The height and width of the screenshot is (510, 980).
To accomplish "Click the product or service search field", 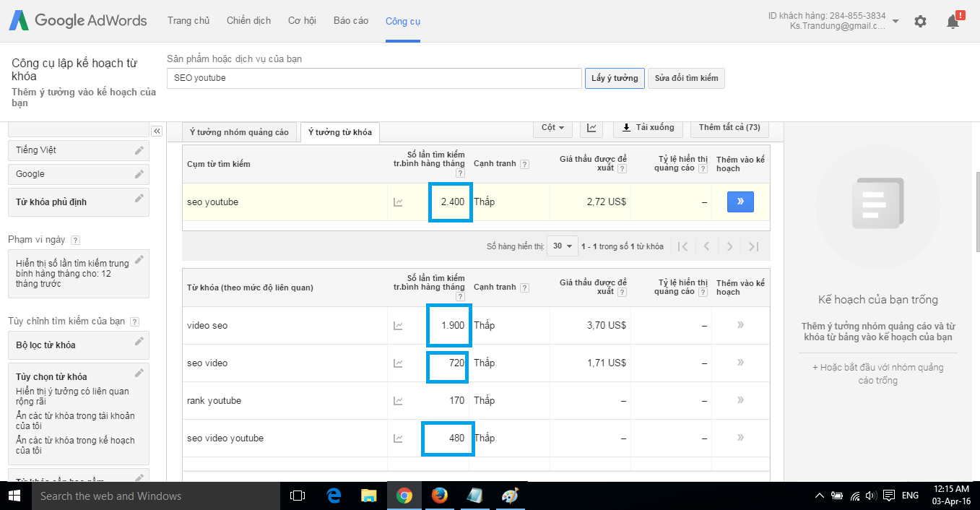I will pyautogui.click(x=374, y=78).
